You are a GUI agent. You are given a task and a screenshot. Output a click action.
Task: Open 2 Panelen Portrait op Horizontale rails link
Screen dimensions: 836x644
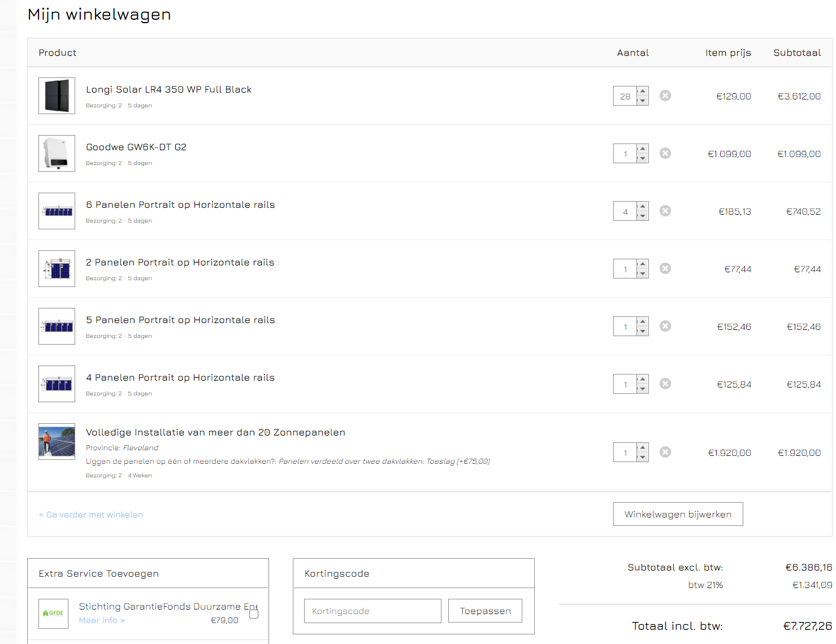coord(180,262)
